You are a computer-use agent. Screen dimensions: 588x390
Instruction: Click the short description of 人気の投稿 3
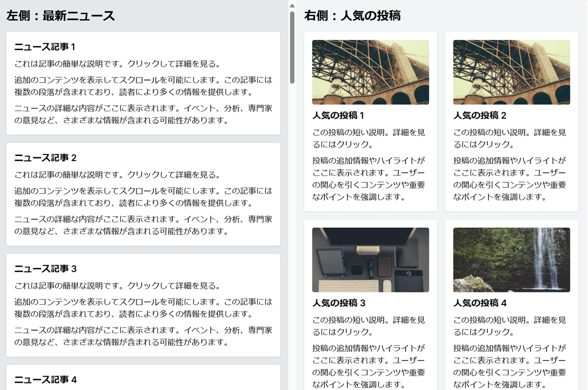point(368,326)
